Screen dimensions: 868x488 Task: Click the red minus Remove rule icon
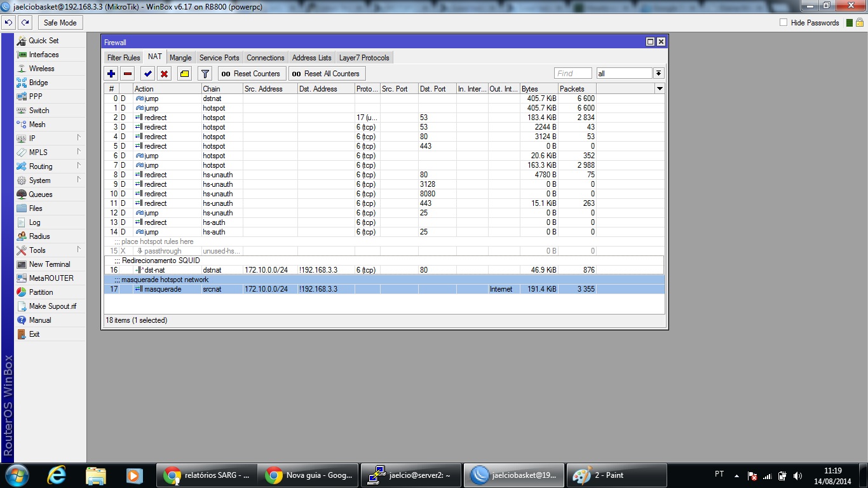coord(128,74)
